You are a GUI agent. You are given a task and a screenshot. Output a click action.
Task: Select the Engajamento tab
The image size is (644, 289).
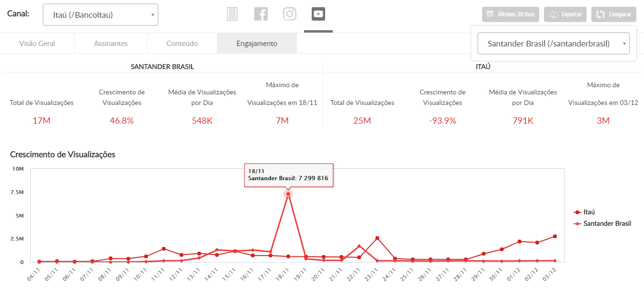click(257, 44)
